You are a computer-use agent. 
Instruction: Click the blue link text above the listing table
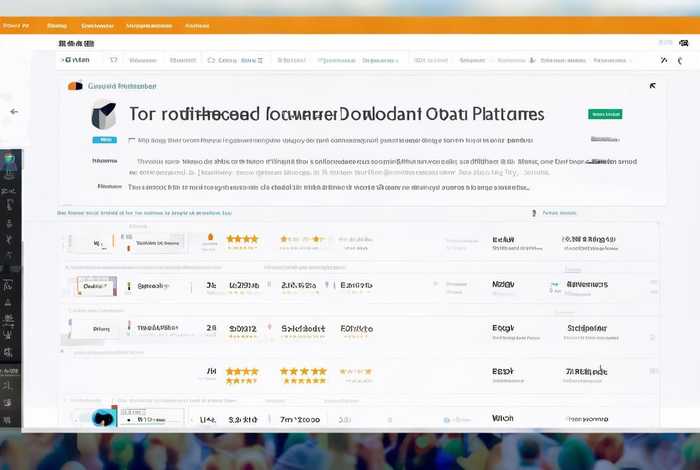coord(145,213)
